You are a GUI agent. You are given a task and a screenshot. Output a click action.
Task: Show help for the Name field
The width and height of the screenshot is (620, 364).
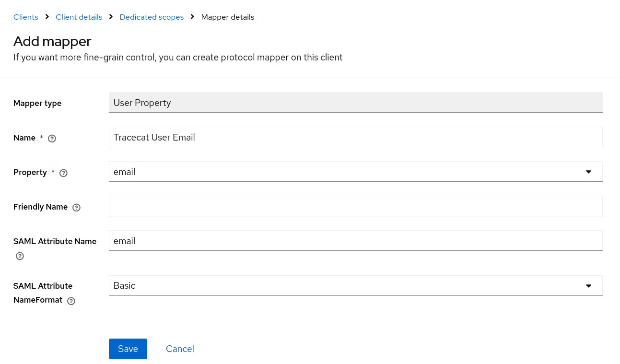point(52,139)
